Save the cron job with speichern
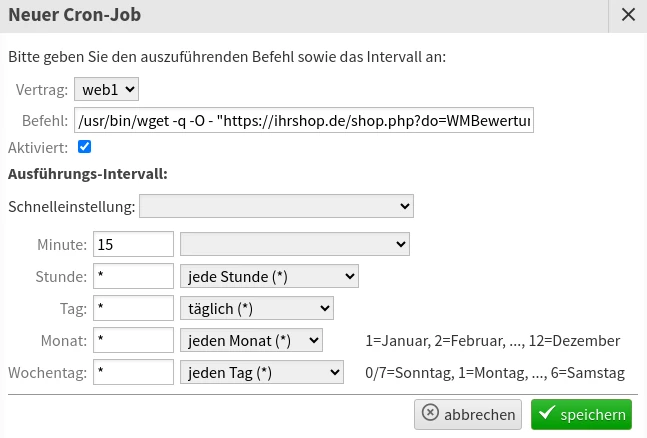Viewport: 647px width, 438px height. [x=581, y=414]
